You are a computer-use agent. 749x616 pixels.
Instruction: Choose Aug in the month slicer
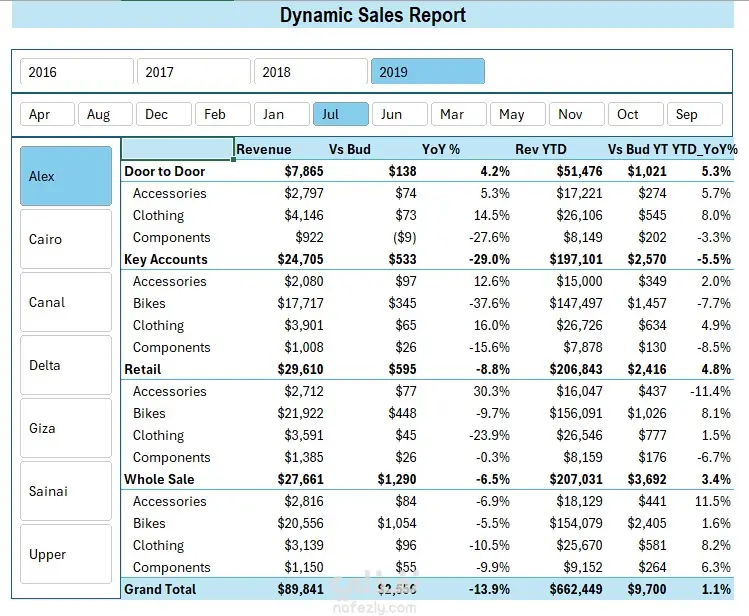[106, 114]
